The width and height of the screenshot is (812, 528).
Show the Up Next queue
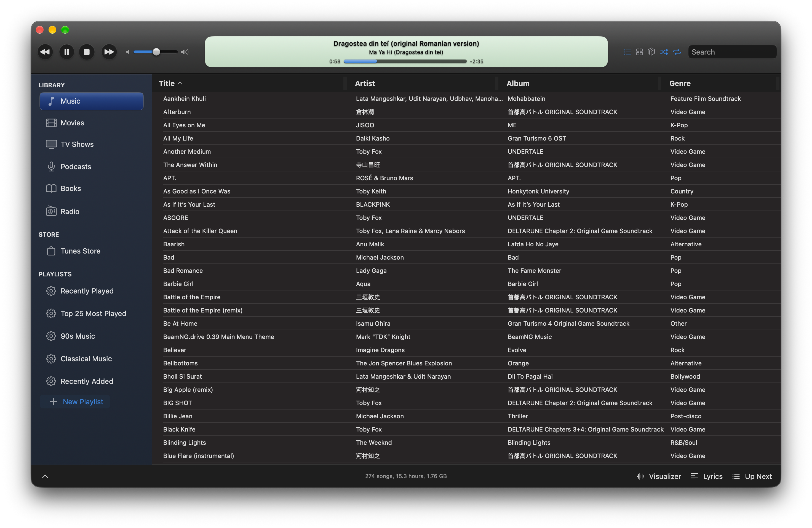[x=752, y=476]
